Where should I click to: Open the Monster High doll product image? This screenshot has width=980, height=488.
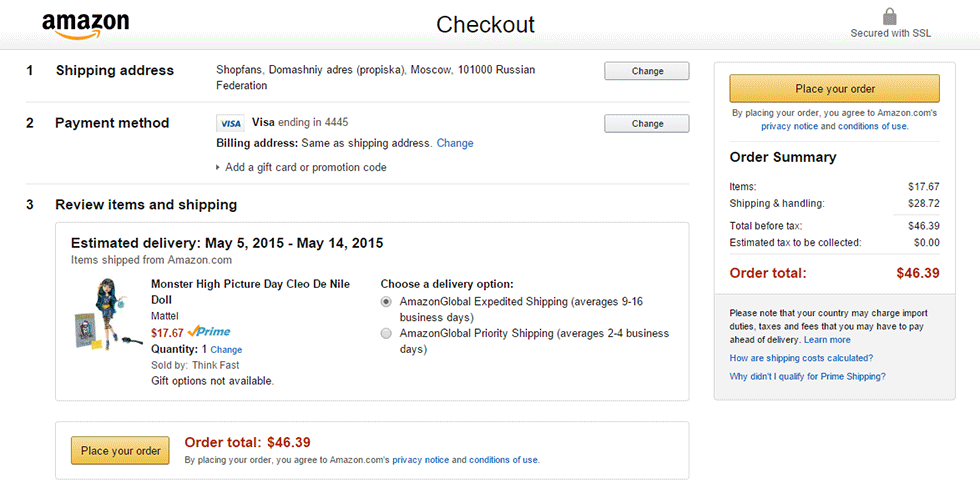point(106,316)
